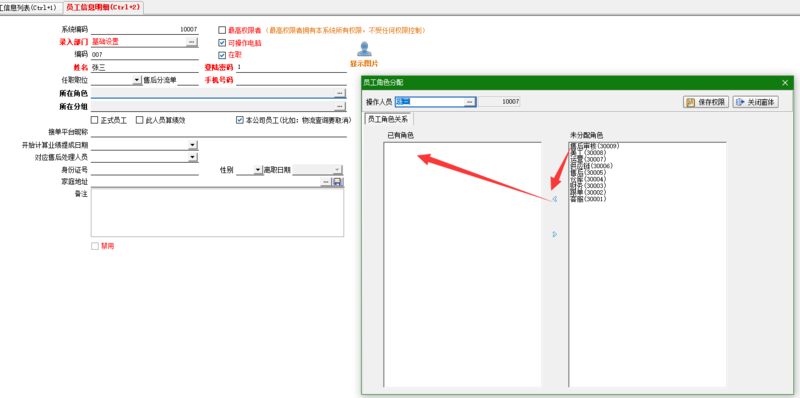Image resolution: width=800 pixels, height=398 pixels.
Task: Select role with code 30004
Action: click(588, 179)
